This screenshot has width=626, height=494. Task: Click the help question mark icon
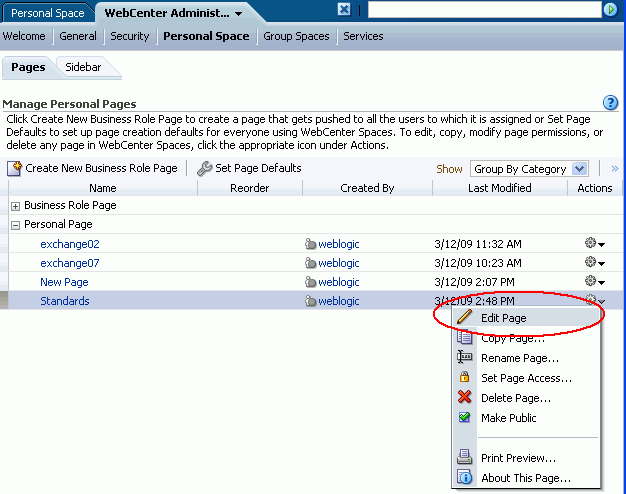point(610,103)
